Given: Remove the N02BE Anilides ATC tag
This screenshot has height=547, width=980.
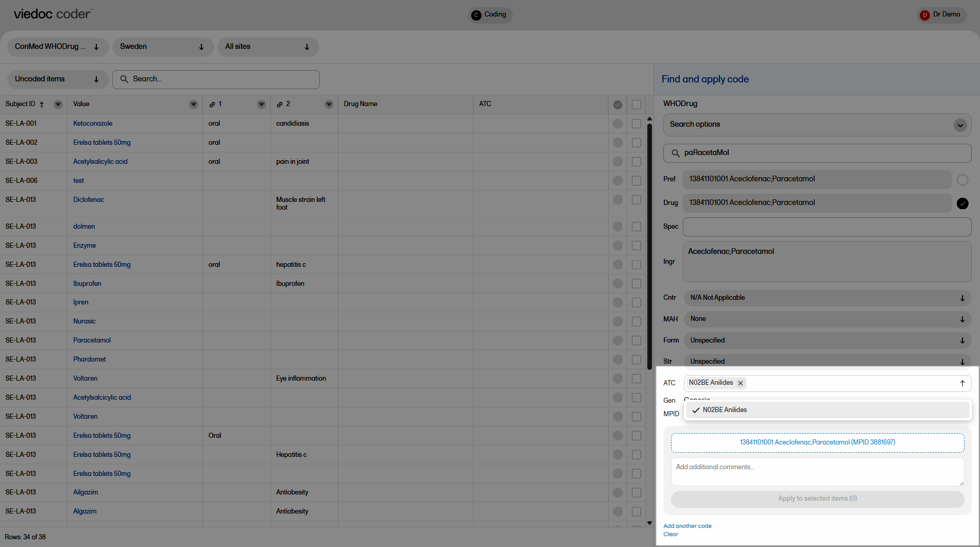Looking at the screenshot, I should [x=741, y=383].
